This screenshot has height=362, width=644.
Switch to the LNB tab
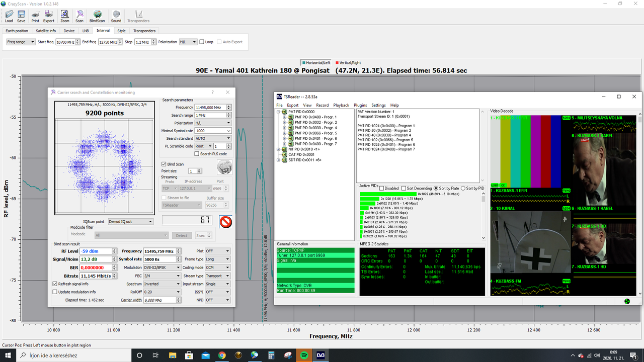(x=86, y=31)
